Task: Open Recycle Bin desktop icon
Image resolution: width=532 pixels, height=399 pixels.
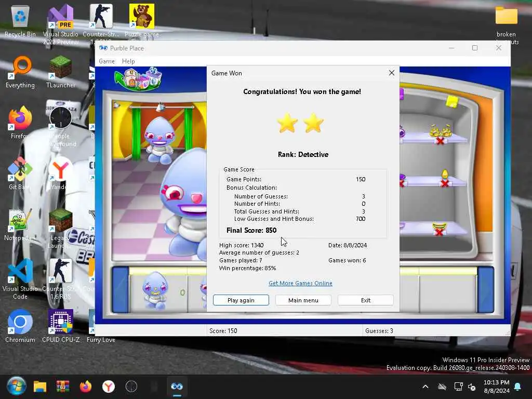Action: point(20,21)
